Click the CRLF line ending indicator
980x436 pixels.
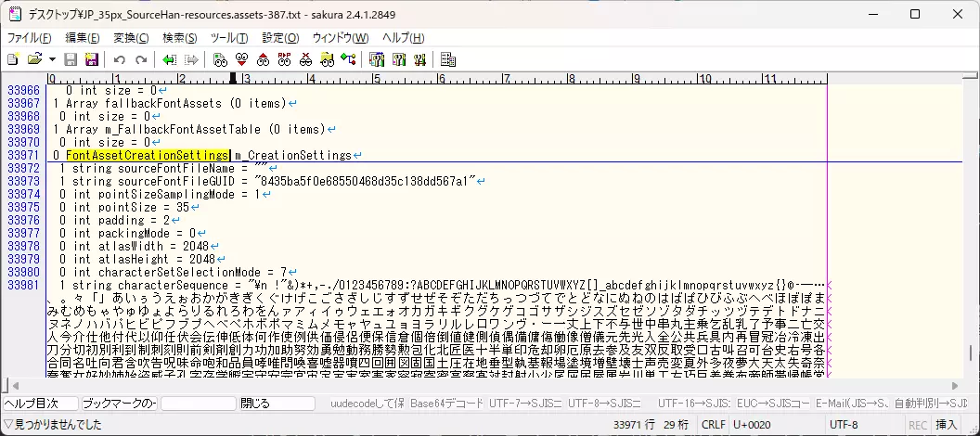[713, 425]
